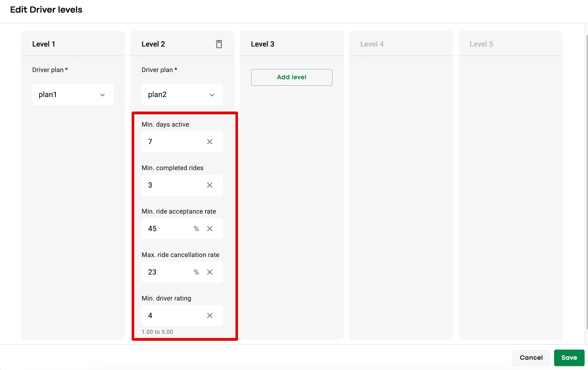Clear the Min. ride acceptance rate value
588x370 pixels.
click(210, 229)
